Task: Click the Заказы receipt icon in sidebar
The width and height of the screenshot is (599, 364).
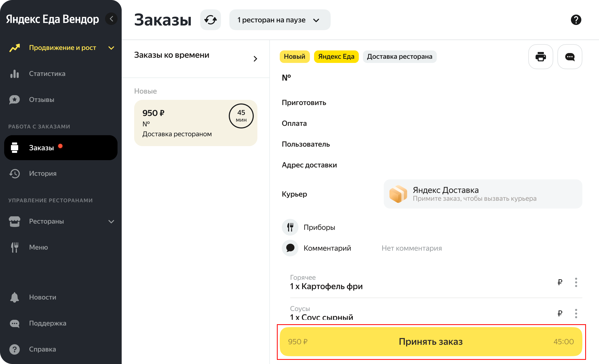Action: point(15,148)
